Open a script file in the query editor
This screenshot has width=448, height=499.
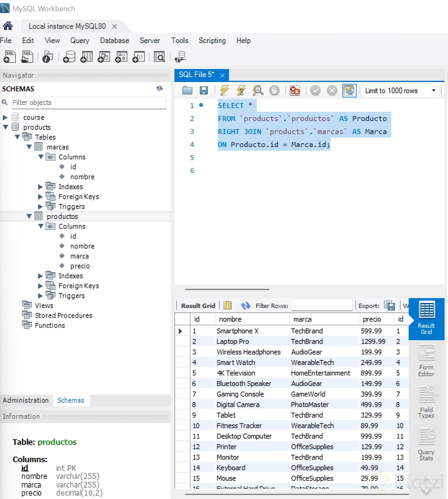point(187,90)
